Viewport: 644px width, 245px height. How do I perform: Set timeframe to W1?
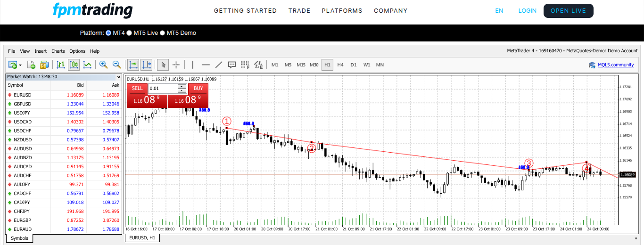pyautogui.click(x=367, y=65)
